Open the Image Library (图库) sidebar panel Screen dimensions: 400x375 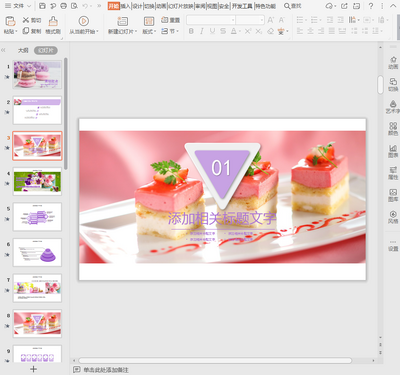click(393, 195)
